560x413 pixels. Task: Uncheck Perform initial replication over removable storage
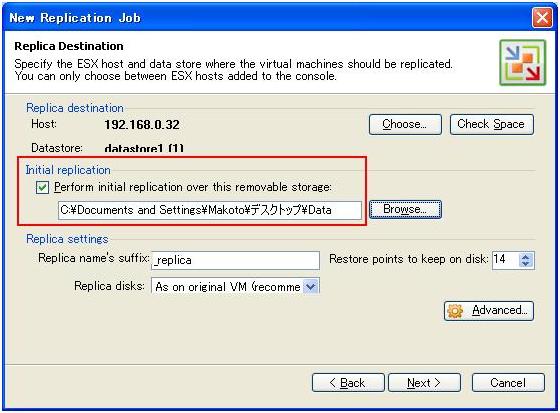(x=42, y=187)
